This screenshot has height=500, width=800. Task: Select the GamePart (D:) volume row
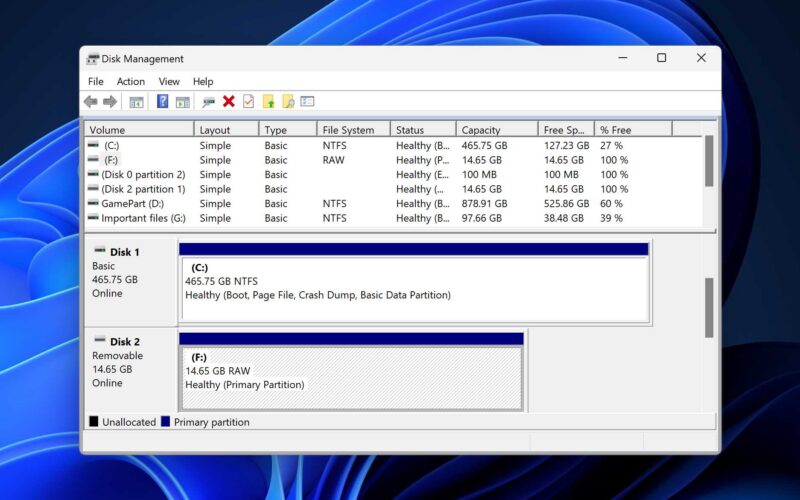pyautogui.click(x=393, y=204)
